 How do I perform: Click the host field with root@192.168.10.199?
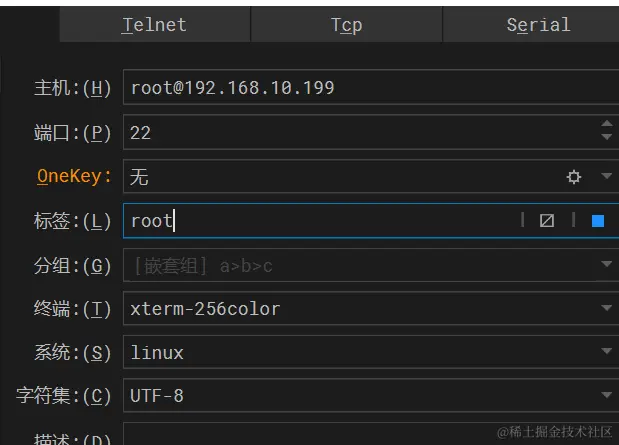(x=371, y=87)
